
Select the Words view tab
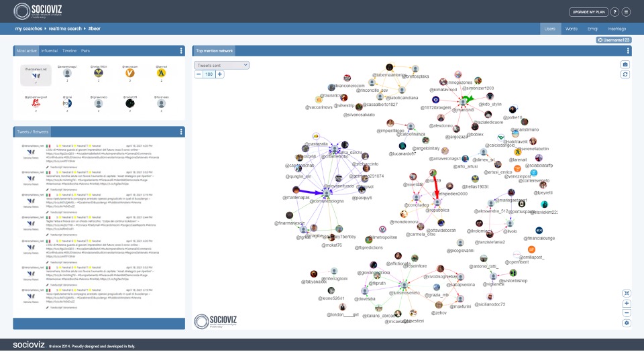[x=571, y=29]
